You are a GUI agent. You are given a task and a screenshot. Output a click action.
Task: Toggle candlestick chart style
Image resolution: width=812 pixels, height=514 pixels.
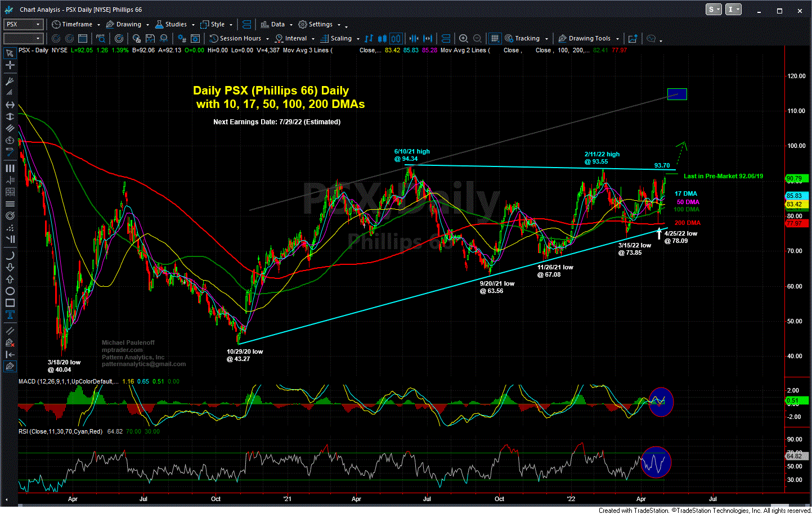point(382,38)
